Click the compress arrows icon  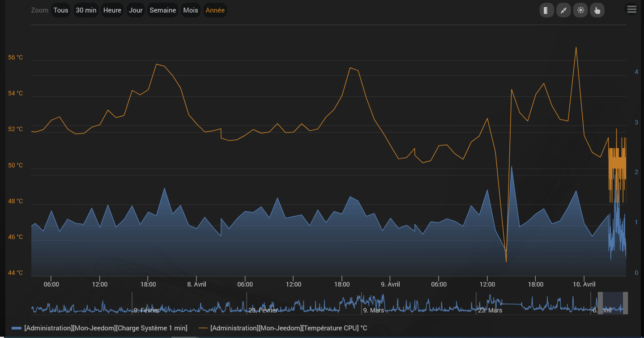point(563,10)
